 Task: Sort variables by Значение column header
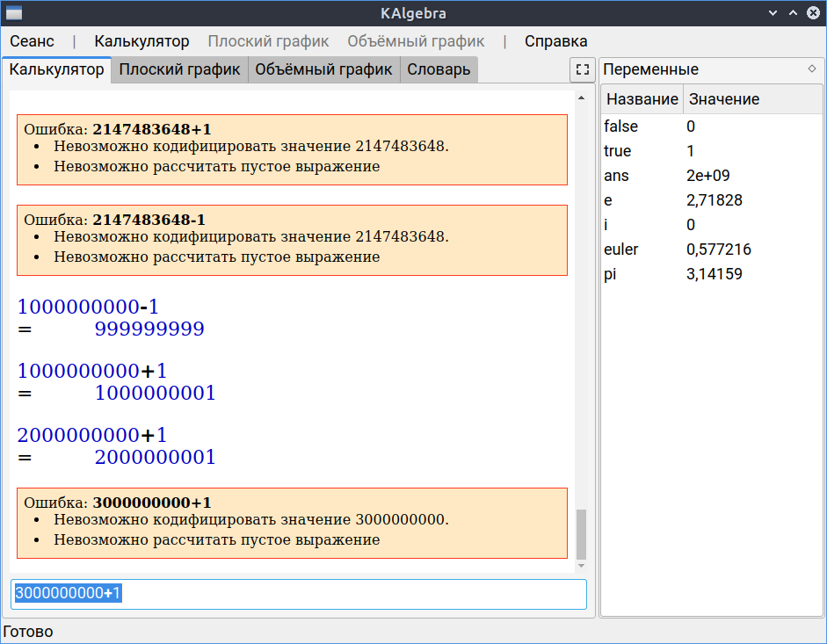752,99
